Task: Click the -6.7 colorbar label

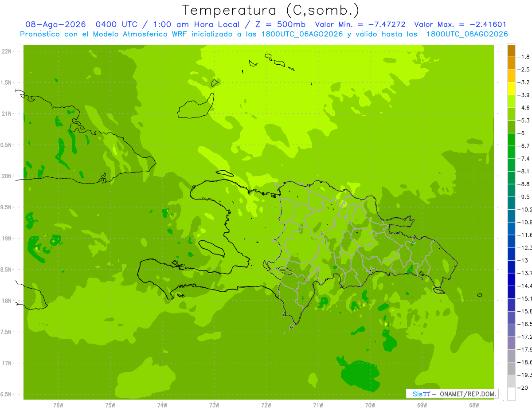Action: tap(524, 146)
